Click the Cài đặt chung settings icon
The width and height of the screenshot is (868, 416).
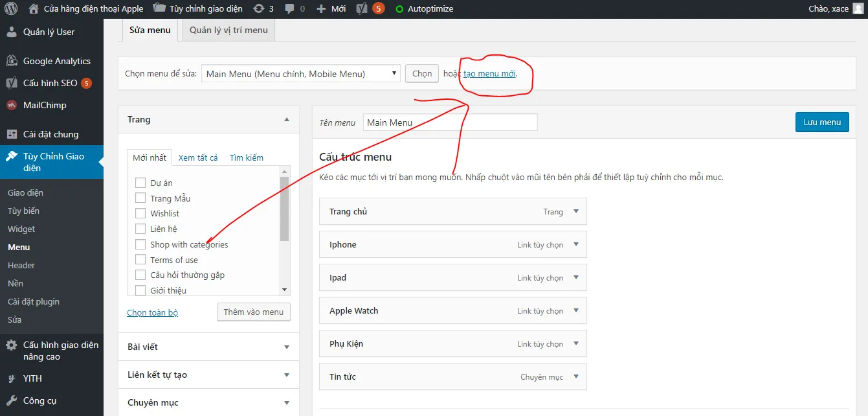click(x=12, y=134)
